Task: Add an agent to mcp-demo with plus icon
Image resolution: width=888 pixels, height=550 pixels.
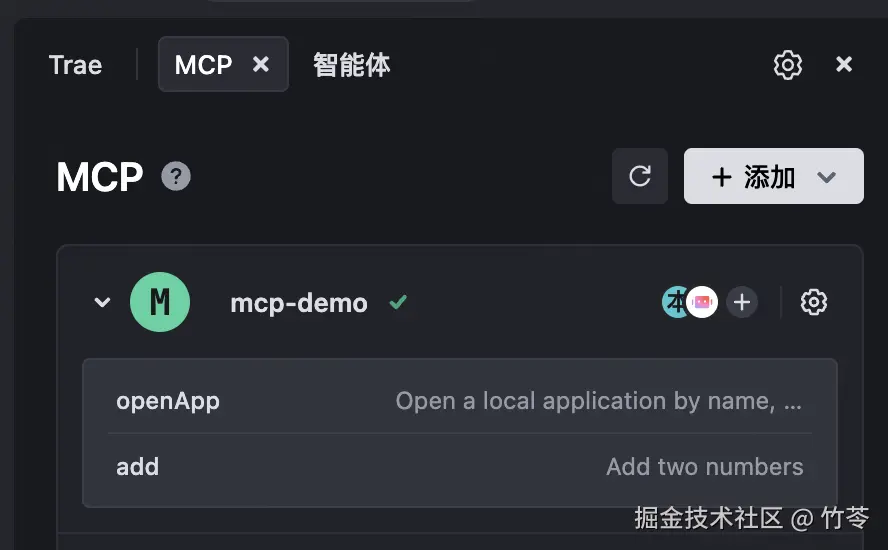Action: point(742,302)
